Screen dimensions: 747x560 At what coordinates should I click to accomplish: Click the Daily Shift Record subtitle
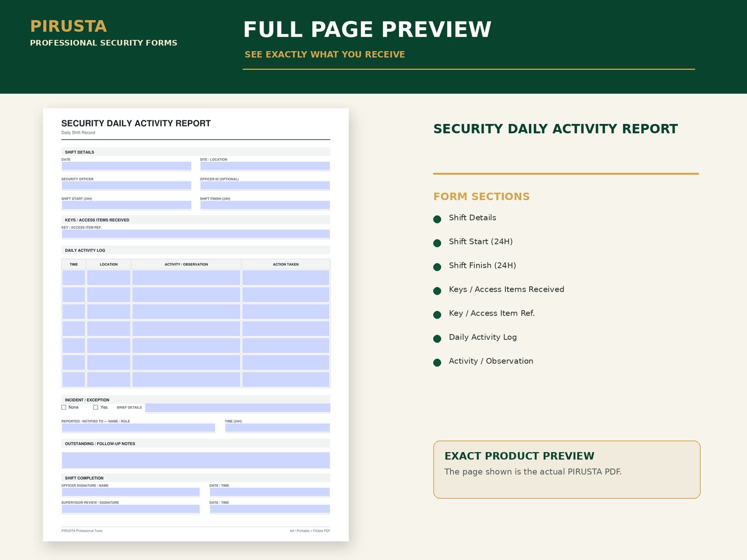pos(78,133)
